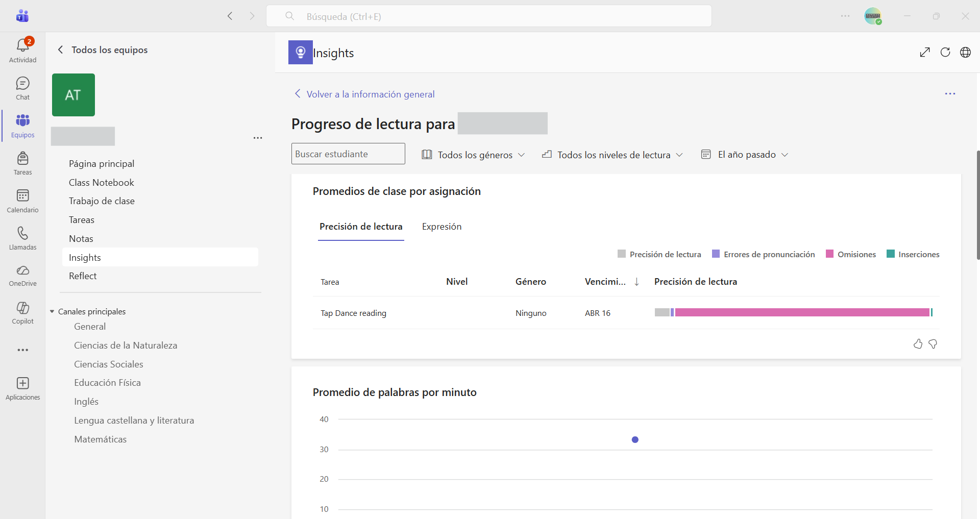
Task: Click the Tap Dance reading accuracy bar
Action: click(794, 312)
